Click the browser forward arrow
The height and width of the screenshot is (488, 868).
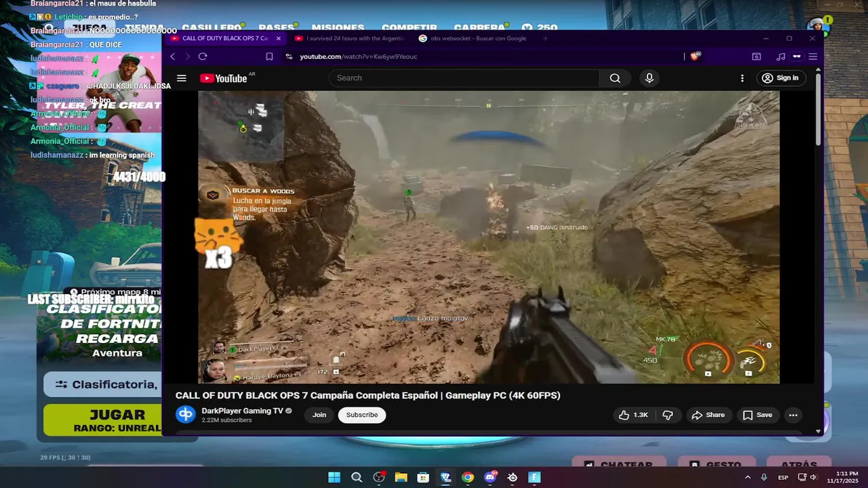coord(188,56)
